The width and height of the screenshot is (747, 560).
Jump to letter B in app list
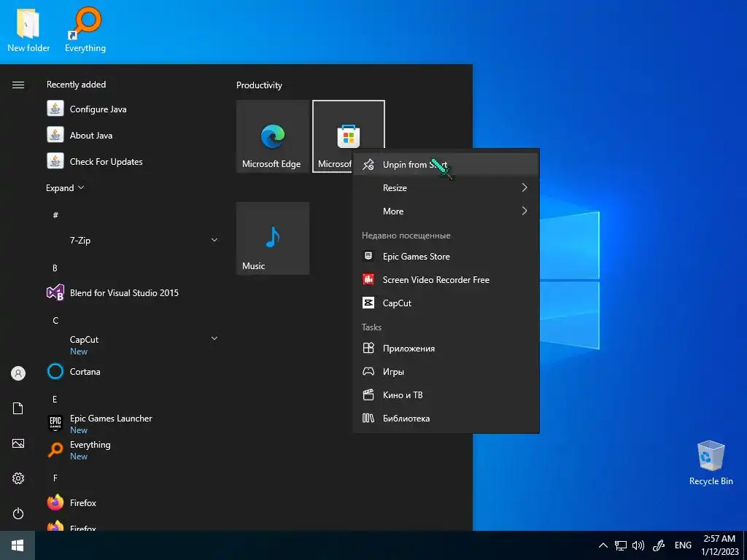click(55, 268)
